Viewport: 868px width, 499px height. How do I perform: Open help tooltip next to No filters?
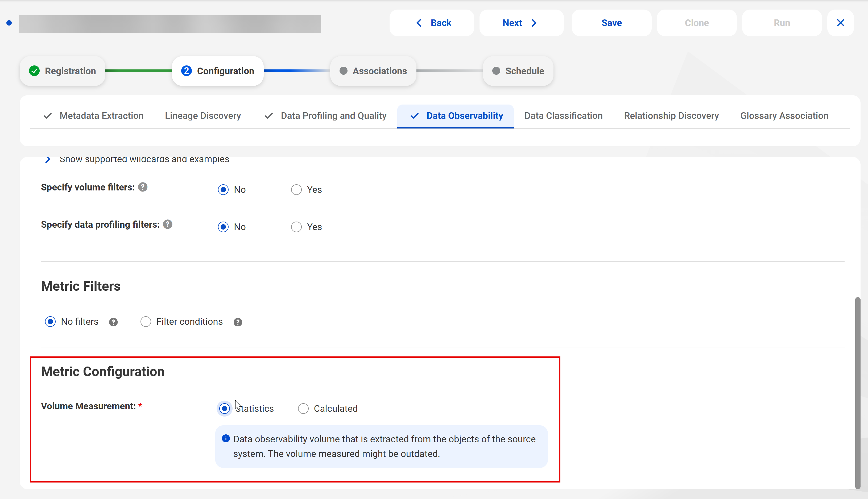tap(113, 322)
